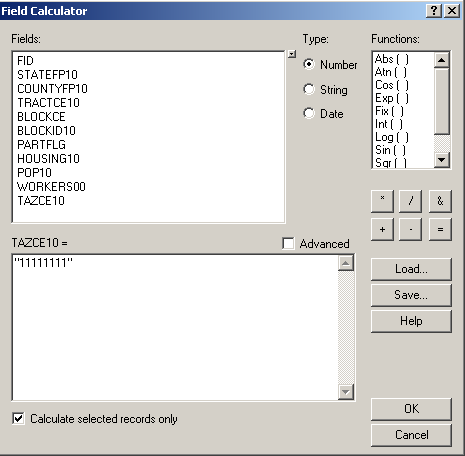Choose the Sqr ( ) function
465x456 pixels.
pyautogui.click(x=391, y=162)
